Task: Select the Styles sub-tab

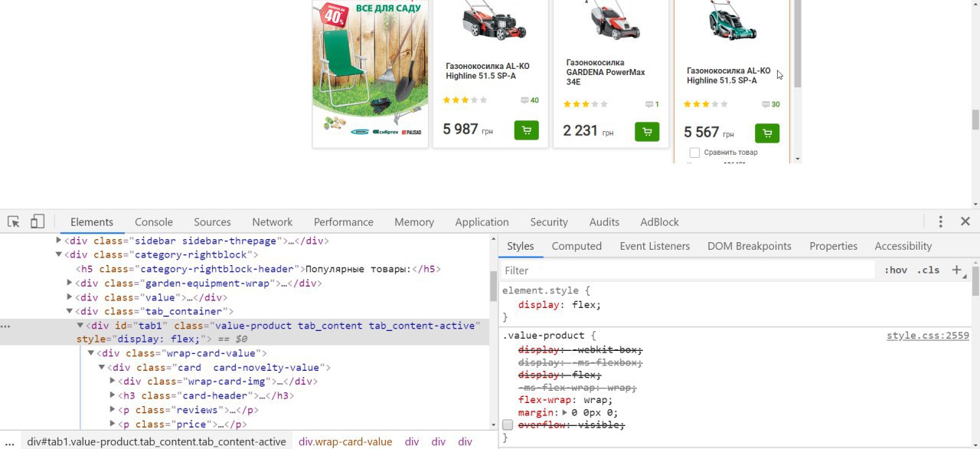Action: point(521,246)
